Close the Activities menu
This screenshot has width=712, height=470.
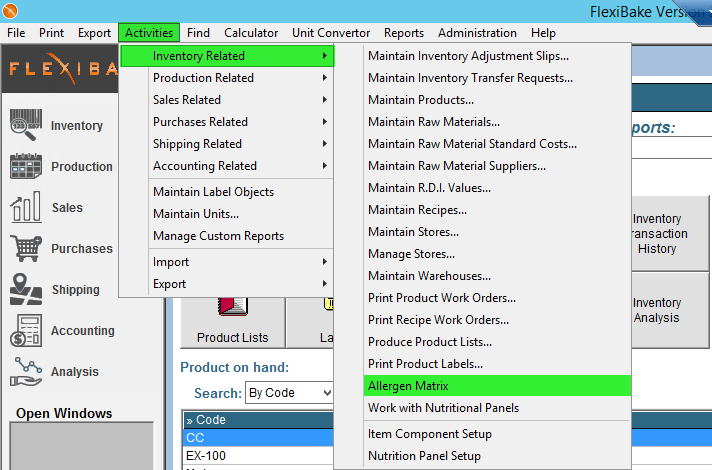point(149,33)
